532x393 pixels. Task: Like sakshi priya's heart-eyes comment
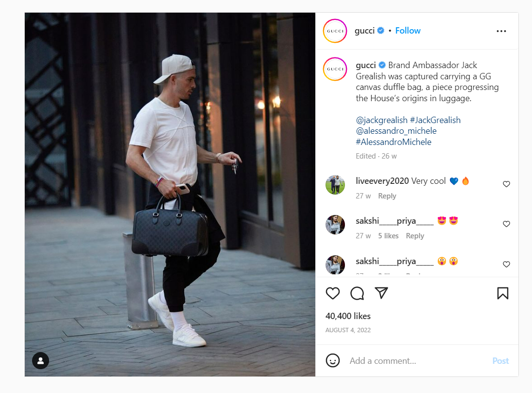point(506,224)
